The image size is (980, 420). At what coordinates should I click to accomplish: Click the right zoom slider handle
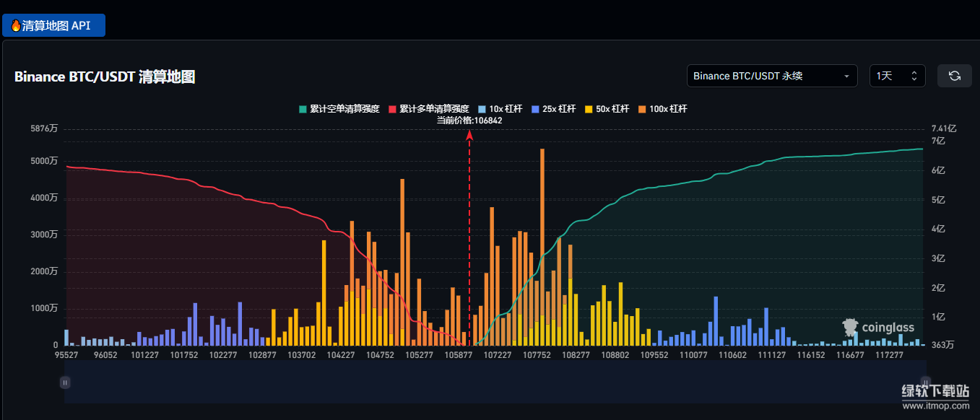click(x=926, y=382)
